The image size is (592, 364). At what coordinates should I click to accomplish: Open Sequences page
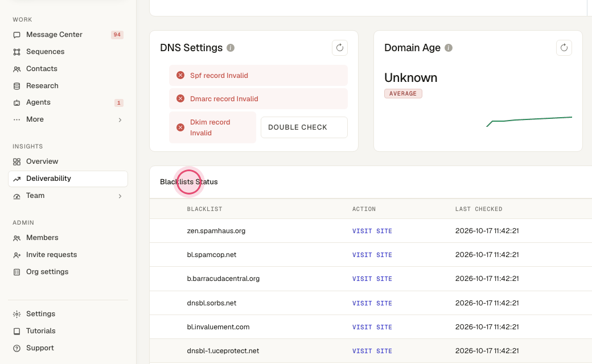68,52
